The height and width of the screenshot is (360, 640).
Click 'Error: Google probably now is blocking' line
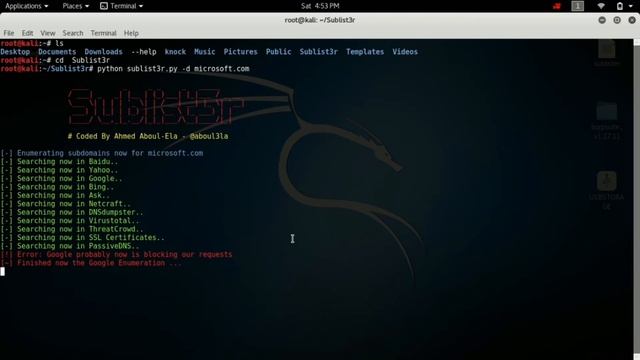[x=116, y=254]
